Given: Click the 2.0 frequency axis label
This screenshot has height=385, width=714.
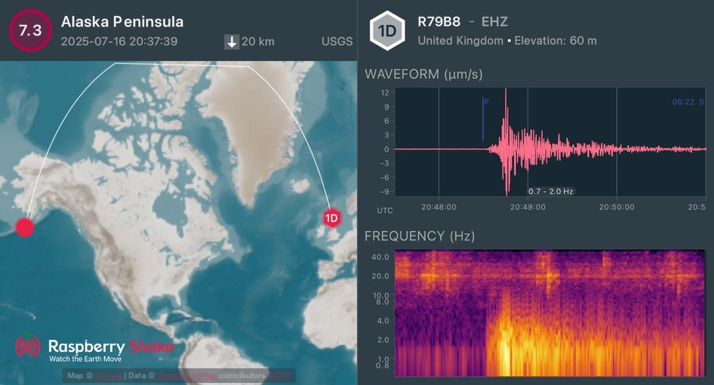Looking at the screenshot, I should (x=383, y=340).
